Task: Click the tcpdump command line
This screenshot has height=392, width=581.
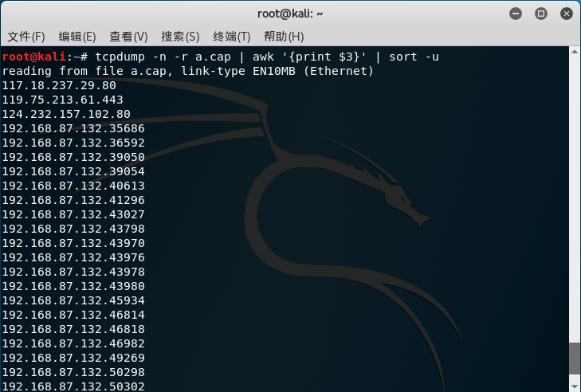Action: click(x=221, y=57)
